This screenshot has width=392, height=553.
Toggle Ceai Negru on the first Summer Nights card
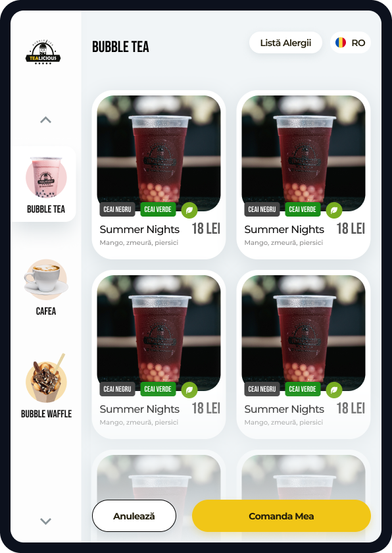(x=117, y=209)
